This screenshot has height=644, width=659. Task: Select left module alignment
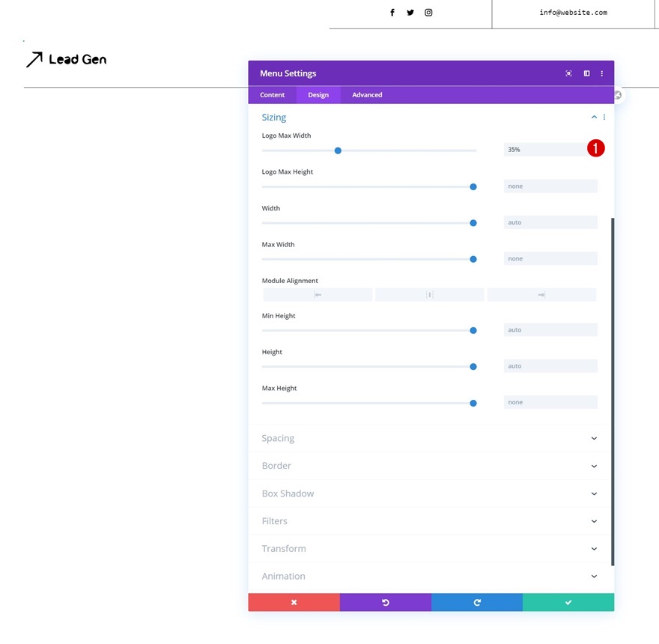(x=318, y=295)
